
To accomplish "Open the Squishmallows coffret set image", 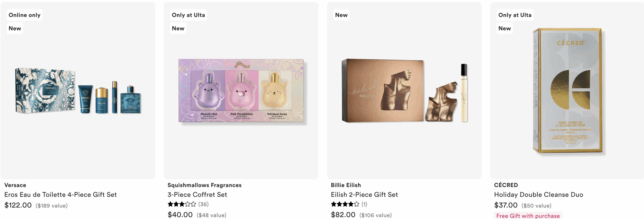I will 241,91.
